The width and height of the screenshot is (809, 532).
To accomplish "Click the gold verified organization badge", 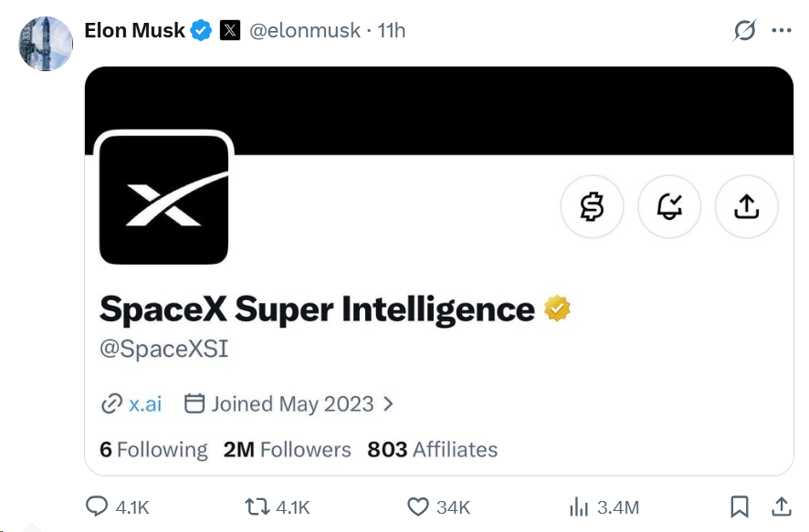I will tap(557, 308).
